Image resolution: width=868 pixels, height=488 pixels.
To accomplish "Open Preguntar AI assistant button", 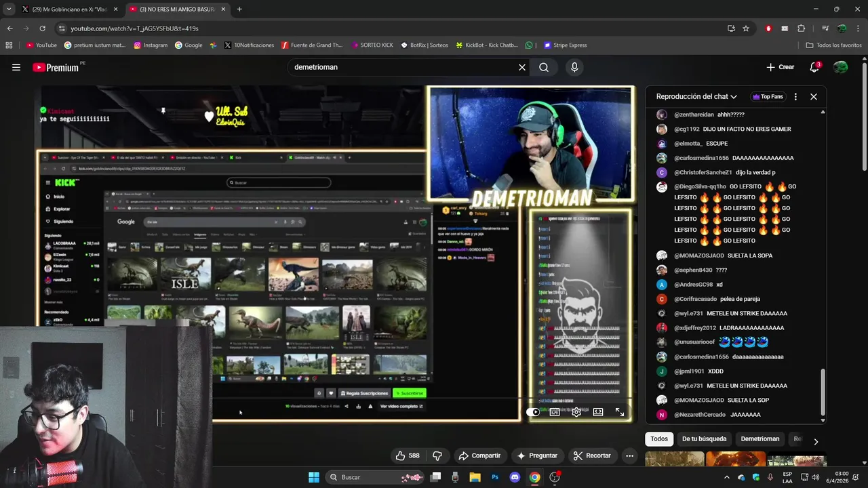I will click(537, 455).
